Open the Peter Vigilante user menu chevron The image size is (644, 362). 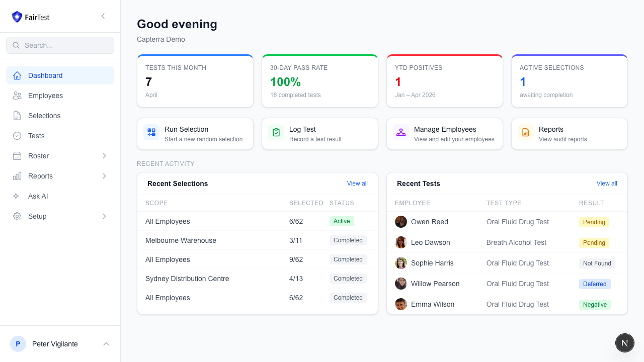106,344
